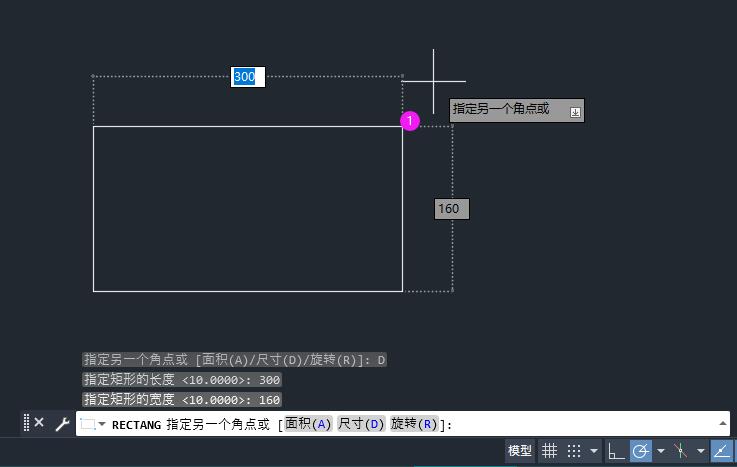Open polar tracking angle dropdown
737x467 pixels.
(661, 451)
